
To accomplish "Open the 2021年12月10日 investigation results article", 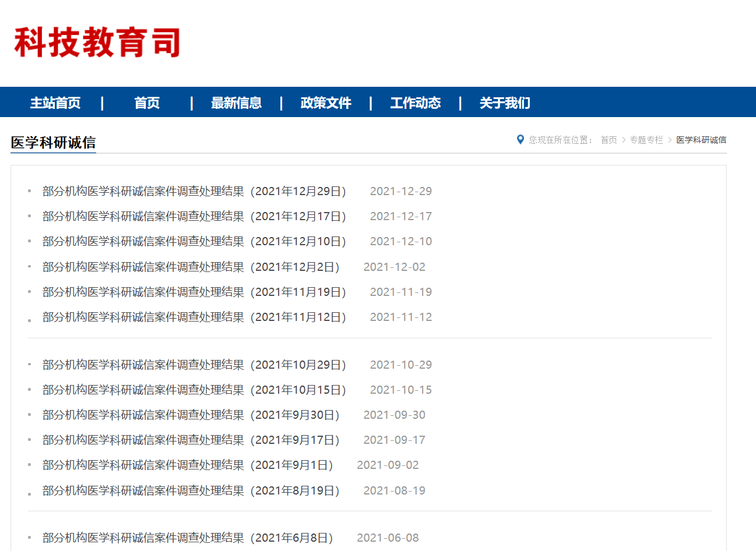I will (x=195, y=241).
